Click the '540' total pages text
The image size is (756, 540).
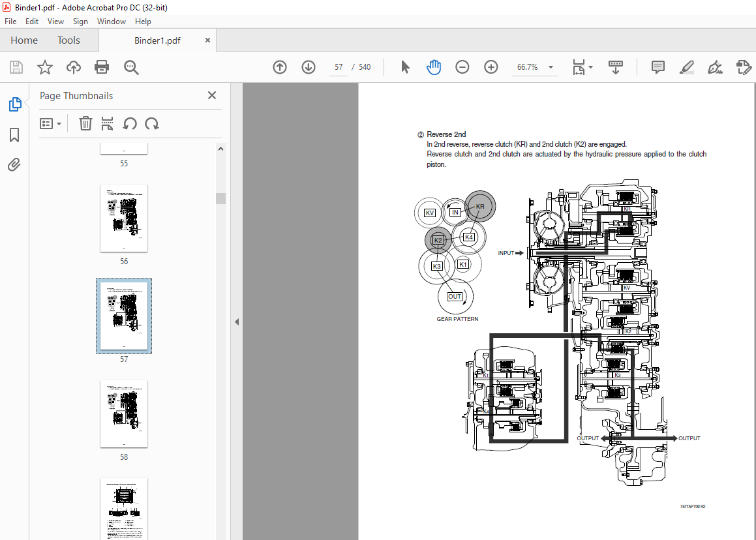[x=365, y=67]
